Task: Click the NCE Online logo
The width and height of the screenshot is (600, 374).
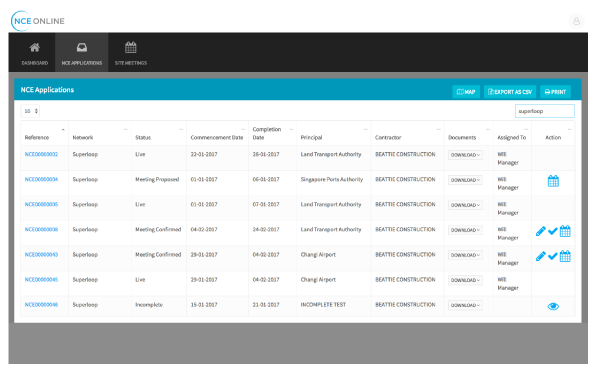Action: (38, 21)
